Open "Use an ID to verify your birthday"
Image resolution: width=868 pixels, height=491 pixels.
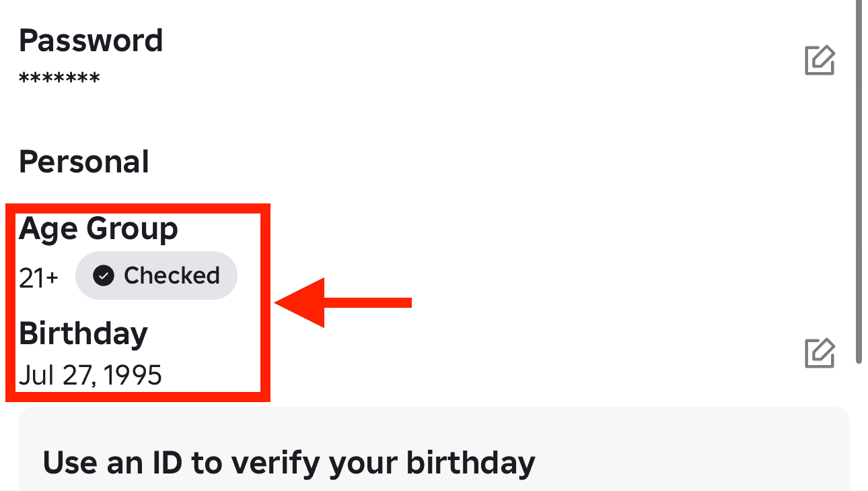pyautogui.click(x=289, y=463)
